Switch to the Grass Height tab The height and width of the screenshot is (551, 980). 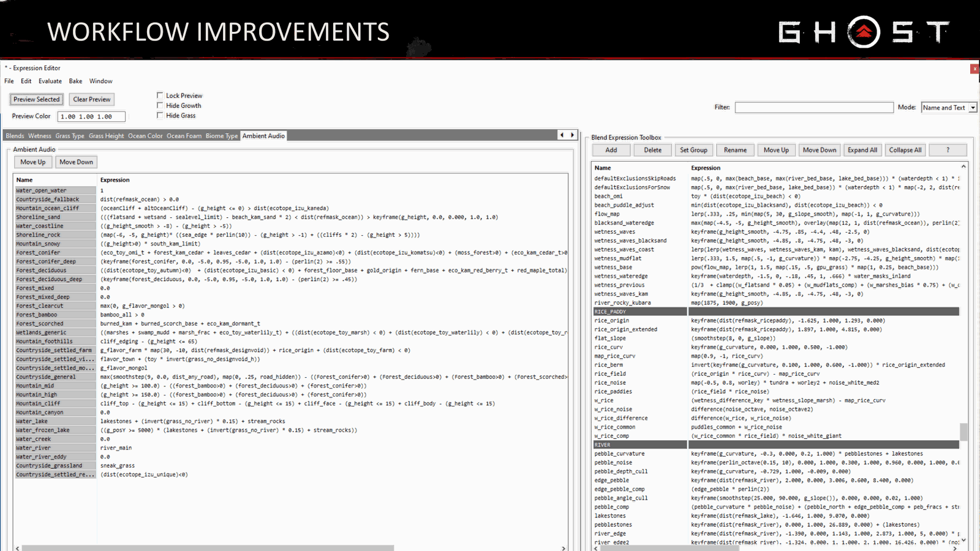pyautogui.click(x=106, y=136)
